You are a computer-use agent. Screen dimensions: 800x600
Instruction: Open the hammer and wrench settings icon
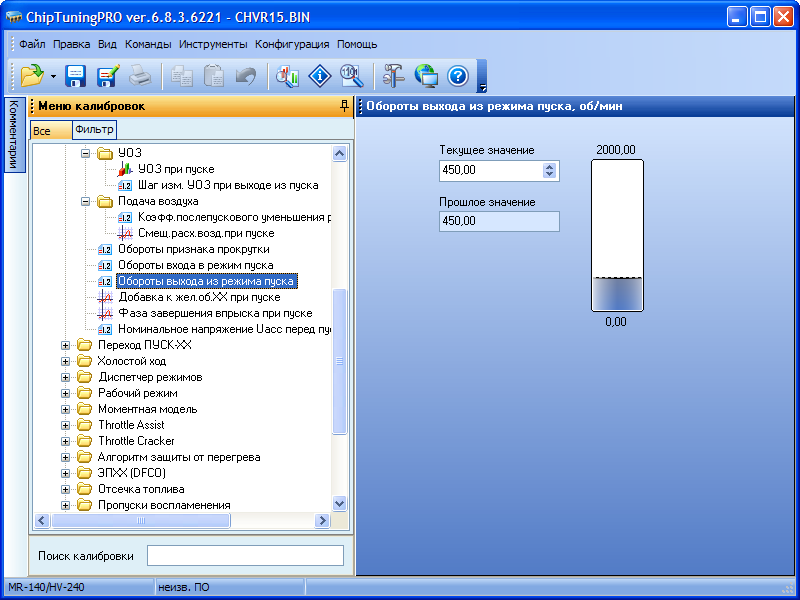tap(394, 75)
